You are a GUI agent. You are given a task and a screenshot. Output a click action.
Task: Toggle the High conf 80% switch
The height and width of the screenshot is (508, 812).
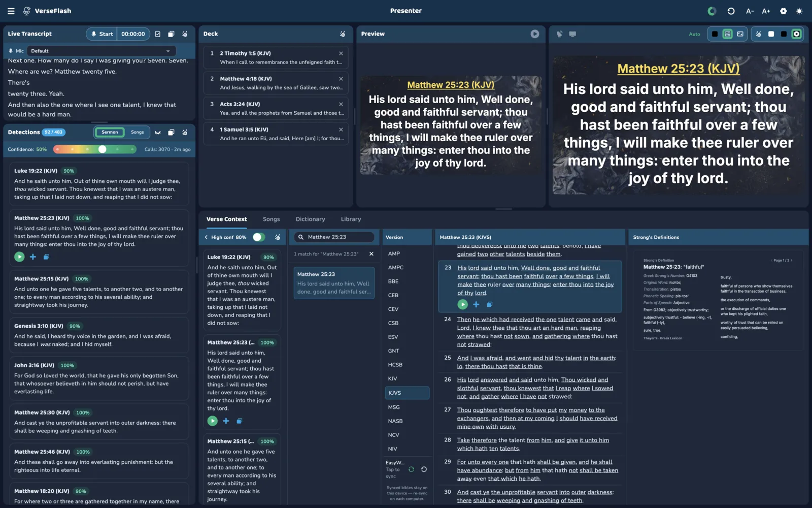pyautogui.click(x=259, y=237)
